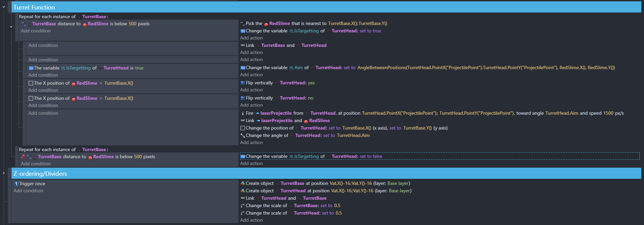The height and width of the screenshot is (225, 644).
Task: Click the inverted condition icon before TurretBase distance
Action: pyautogui.click(x=23, y=157)
